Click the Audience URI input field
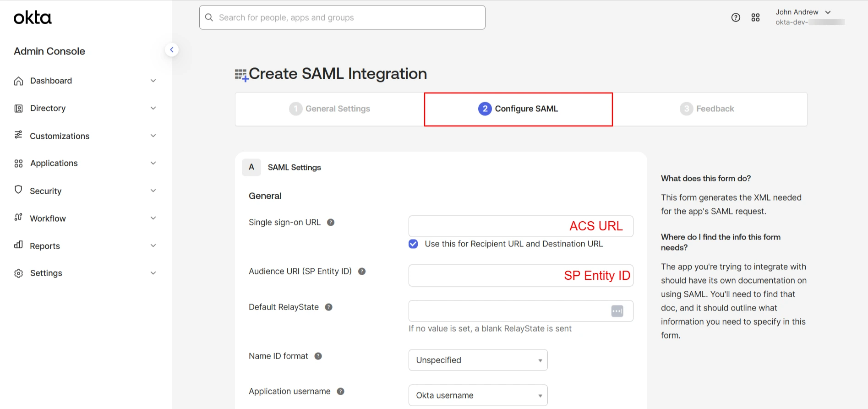 521,275
